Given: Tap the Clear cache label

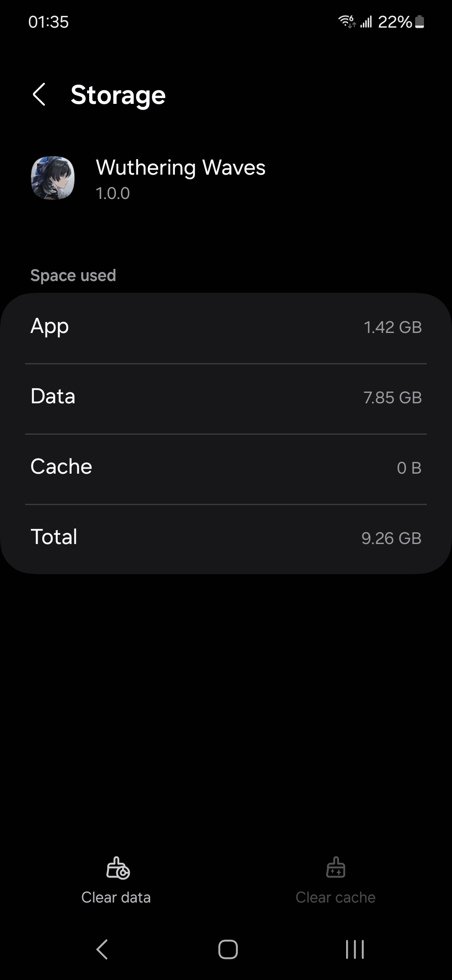Looking at the screenshot, I should 335,897.
